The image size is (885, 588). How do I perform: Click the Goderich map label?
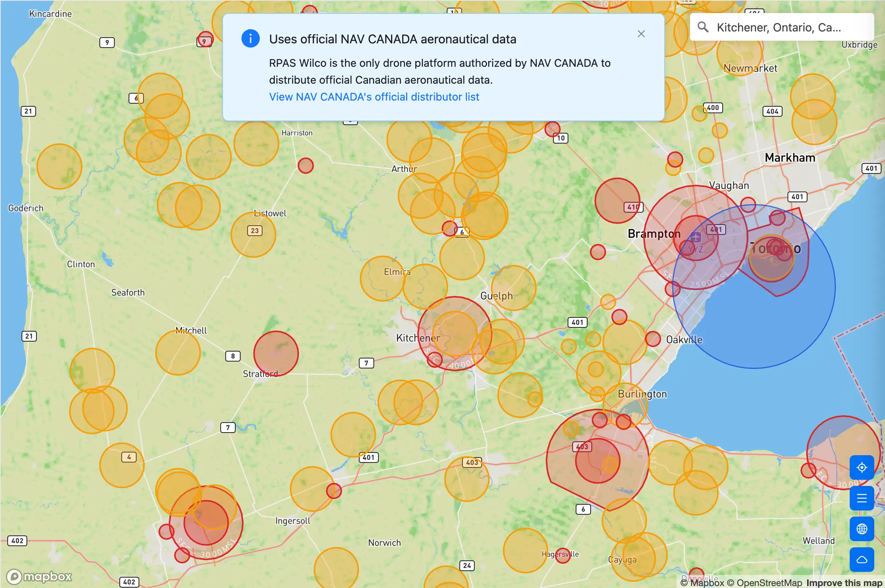(x=26, y=208)
